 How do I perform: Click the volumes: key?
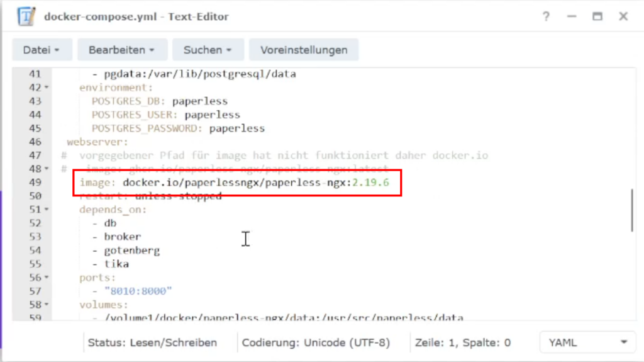[x=104, y=305]
